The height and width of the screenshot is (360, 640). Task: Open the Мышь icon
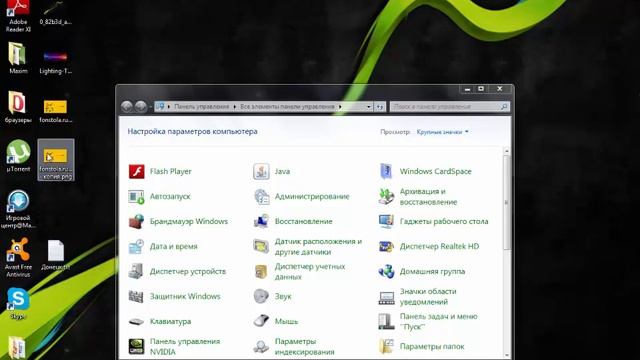click(261, 321)
